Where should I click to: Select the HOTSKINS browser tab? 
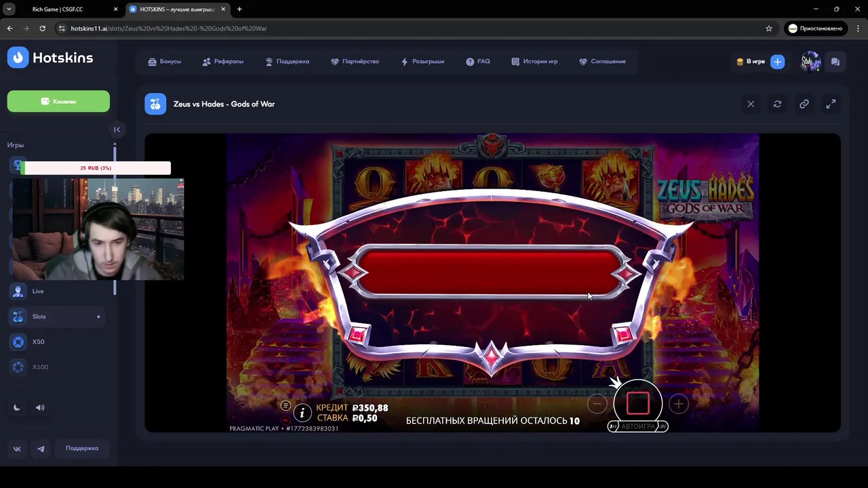176,9
